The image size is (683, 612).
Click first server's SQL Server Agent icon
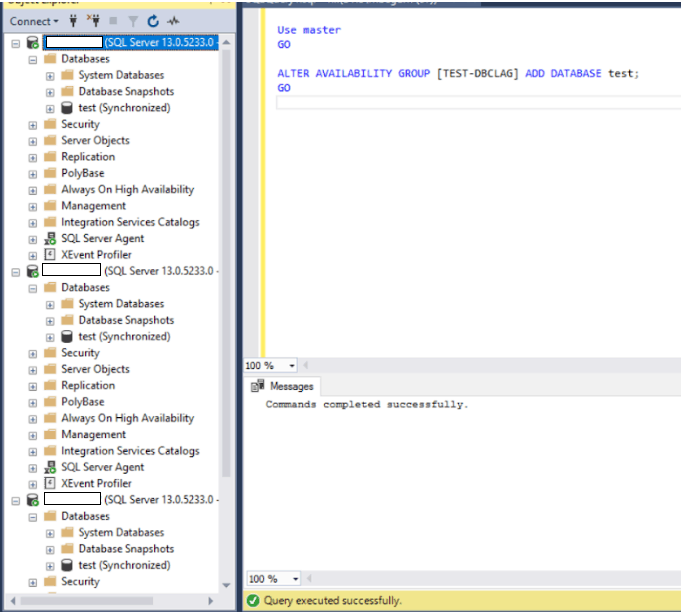[x=50, y=238]
